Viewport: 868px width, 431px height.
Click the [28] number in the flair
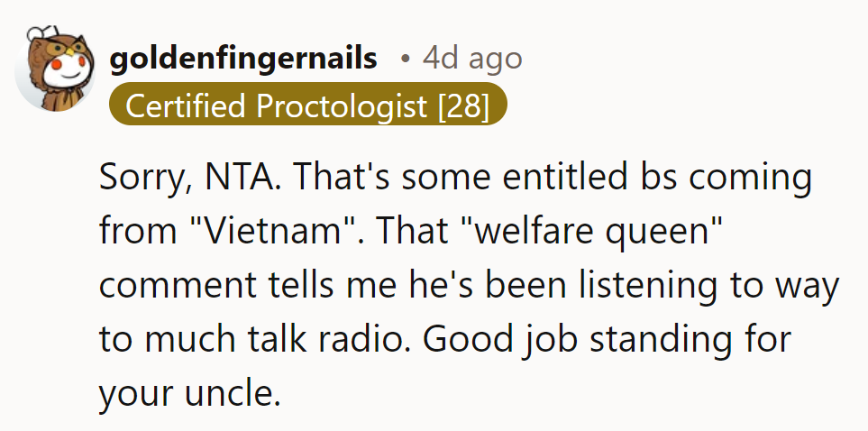click(x=461, y=106)
